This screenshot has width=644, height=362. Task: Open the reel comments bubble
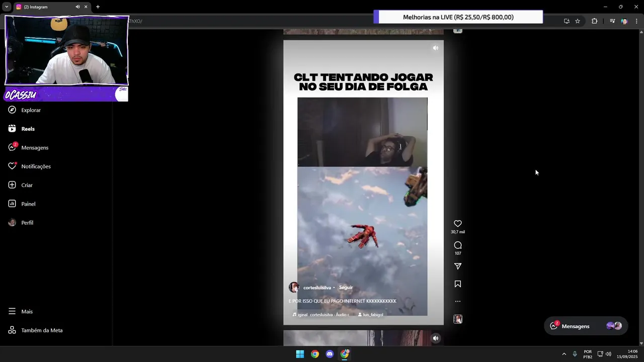458,245
